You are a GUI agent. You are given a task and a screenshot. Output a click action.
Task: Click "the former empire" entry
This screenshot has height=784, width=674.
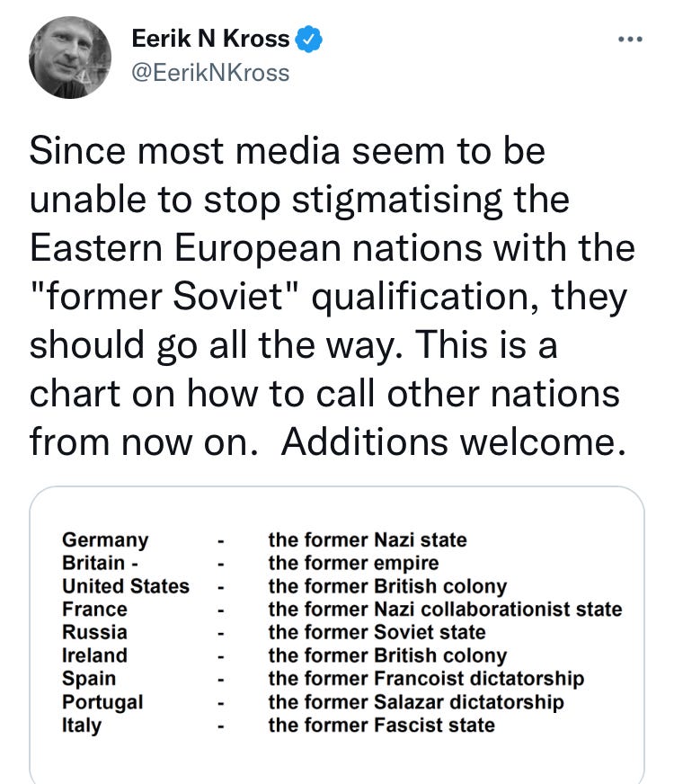[x=353, y=564]
